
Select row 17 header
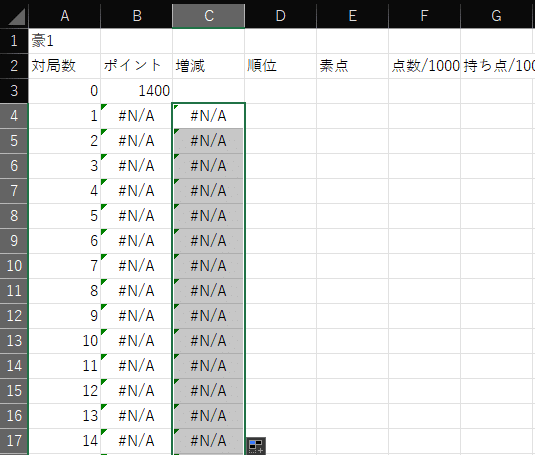coord(14,441)
